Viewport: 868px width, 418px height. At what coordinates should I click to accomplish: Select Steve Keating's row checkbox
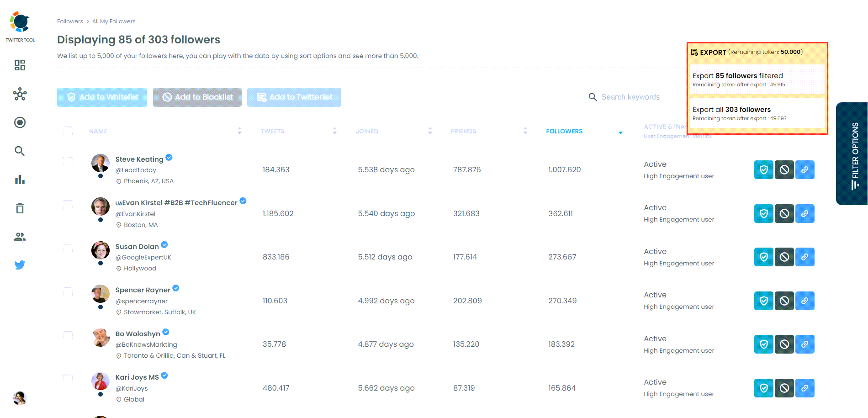coord(68,161)
